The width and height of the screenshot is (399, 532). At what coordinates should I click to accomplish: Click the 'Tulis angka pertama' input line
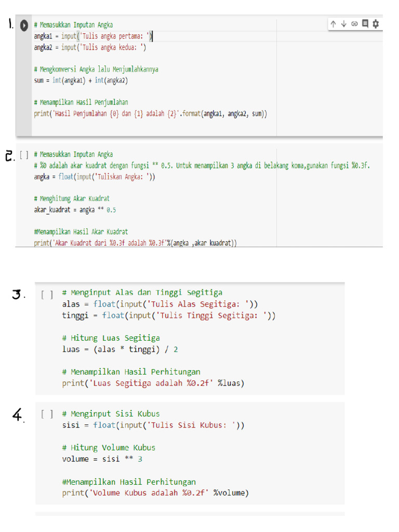tap(94, 36)
